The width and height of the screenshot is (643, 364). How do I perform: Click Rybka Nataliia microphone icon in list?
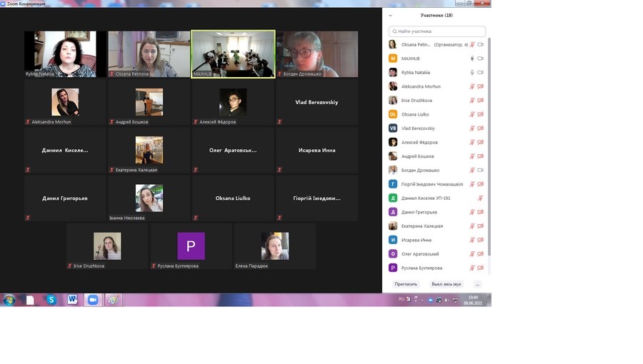(472, 73)
